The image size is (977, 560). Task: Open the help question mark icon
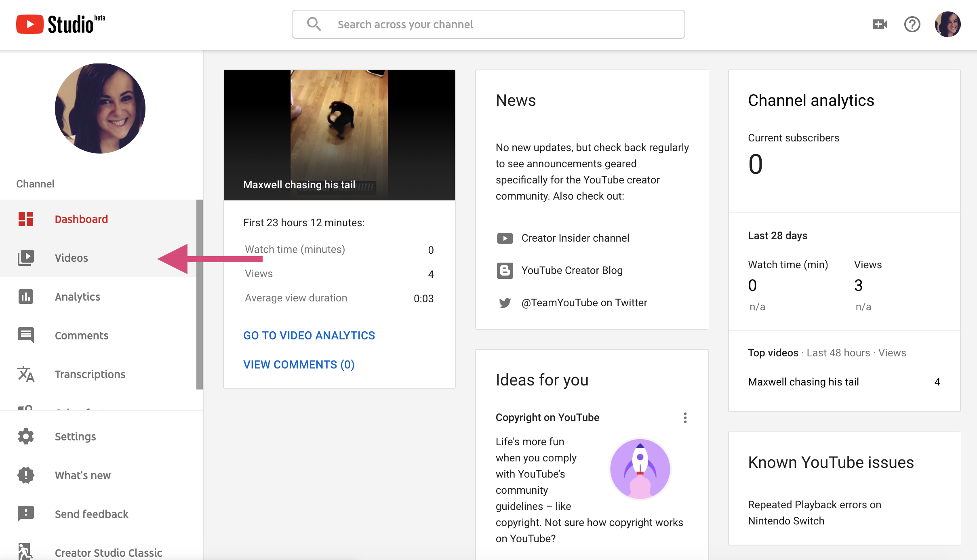pyautogui.click(x=912, y=24)
